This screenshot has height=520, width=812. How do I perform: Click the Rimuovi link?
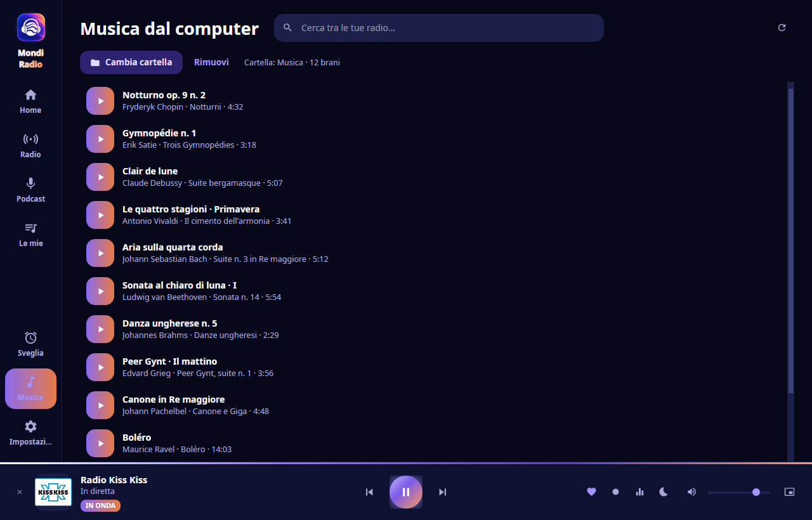click(211, 62)
